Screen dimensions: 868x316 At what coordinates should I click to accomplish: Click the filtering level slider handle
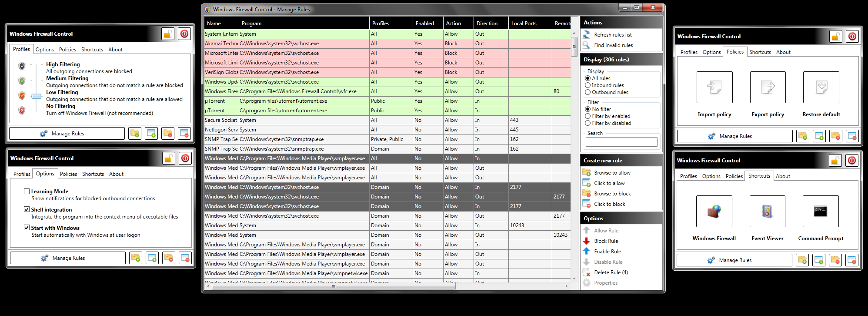click(x=37, y=96)
